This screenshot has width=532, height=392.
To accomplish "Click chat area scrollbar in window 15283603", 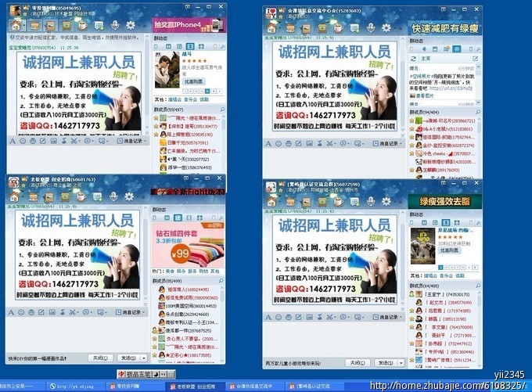I will click(403, 87).
